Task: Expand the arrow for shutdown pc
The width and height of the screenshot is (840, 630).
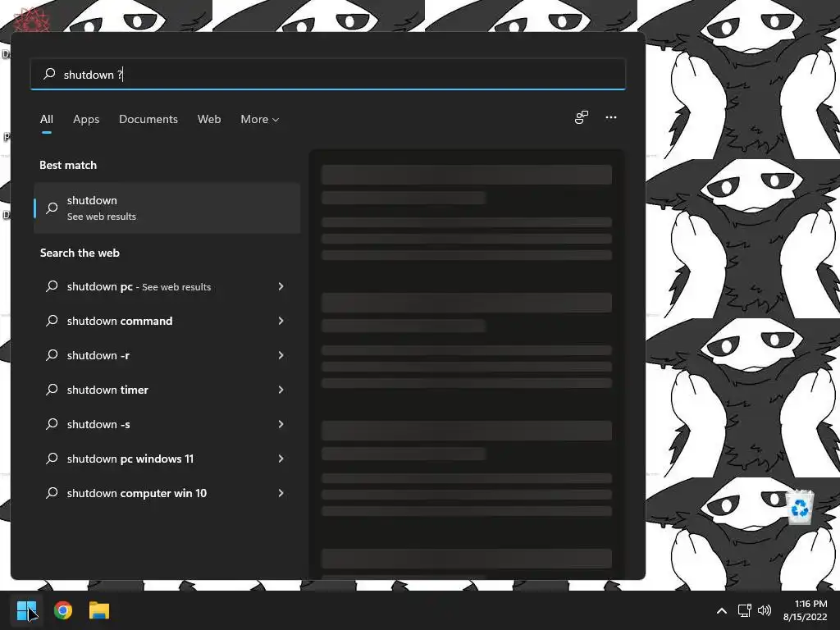Action: (281, 286)
